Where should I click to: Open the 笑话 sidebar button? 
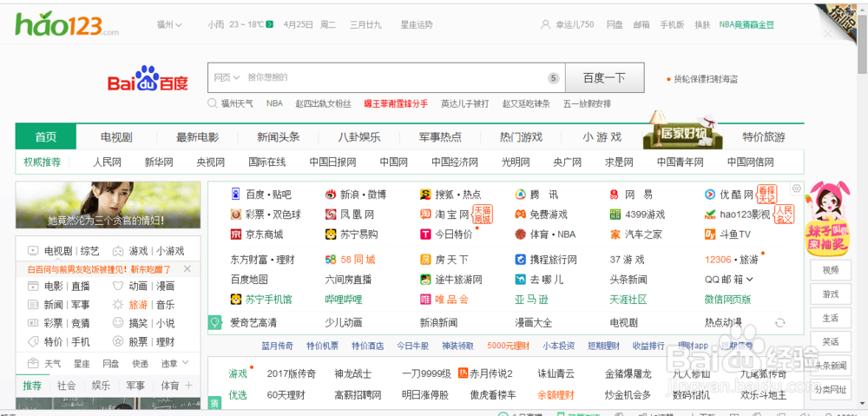click(831, 342)
